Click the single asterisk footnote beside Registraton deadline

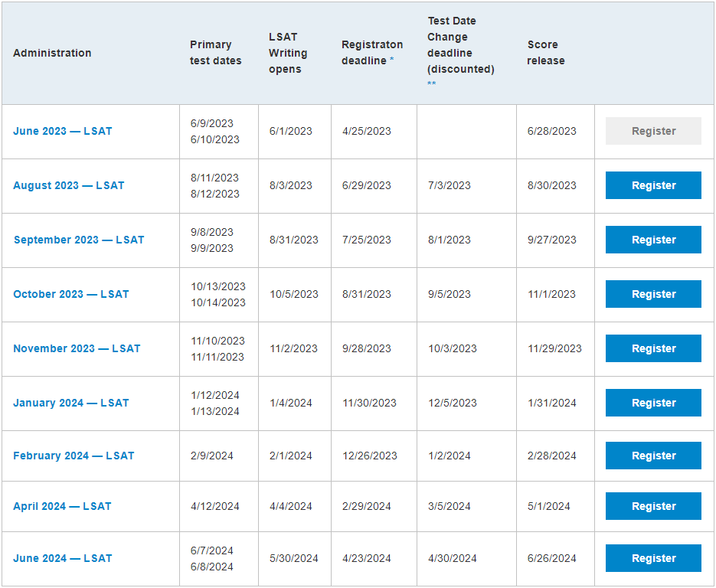coord(392,60)
